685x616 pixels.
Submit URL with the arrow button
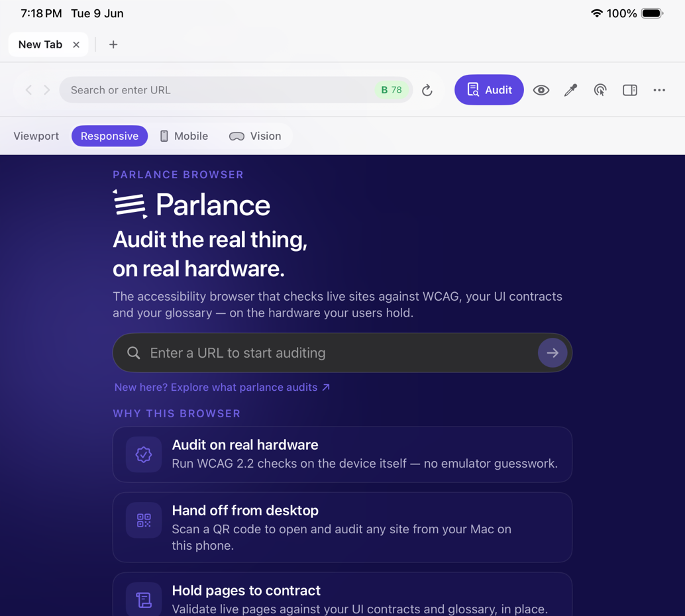tap(553, 352)
